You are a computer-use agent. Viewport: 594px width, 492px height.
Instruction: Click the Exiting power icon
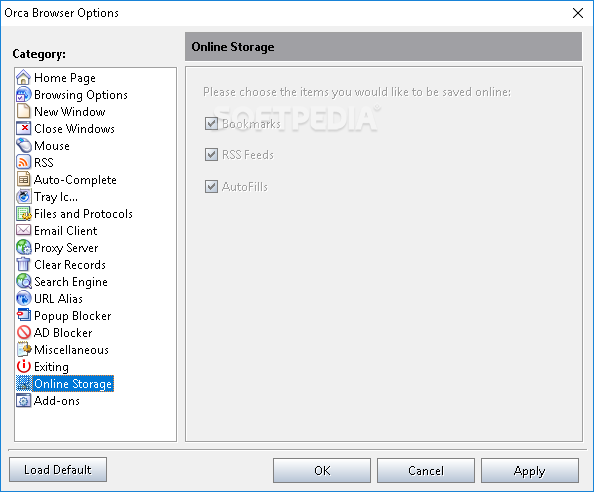(x=23, y=367)
